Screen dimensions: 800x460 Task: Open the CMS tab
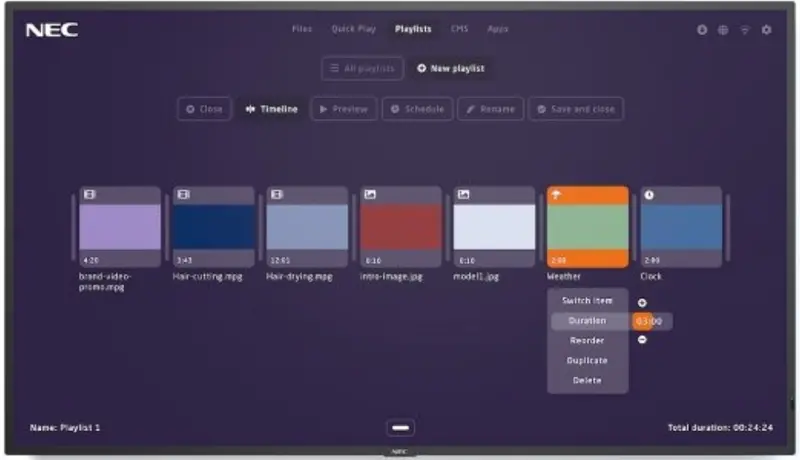(459, 29)
